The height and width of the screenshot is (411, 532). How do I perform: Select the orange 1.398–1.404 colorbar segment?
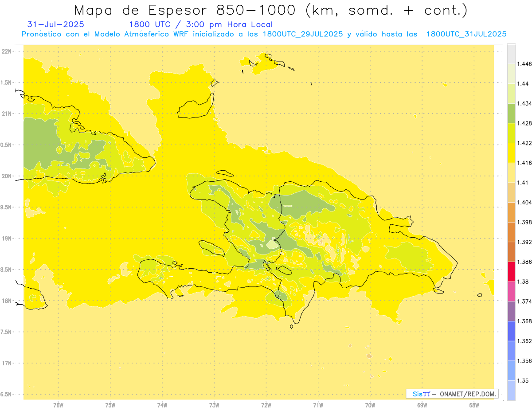(511, 212)
